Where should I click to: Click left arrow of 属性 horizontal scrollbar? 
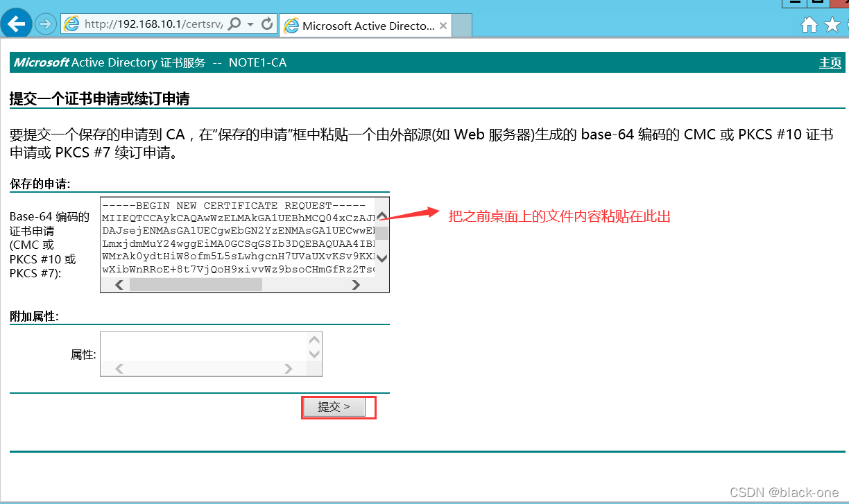point(119,369)
